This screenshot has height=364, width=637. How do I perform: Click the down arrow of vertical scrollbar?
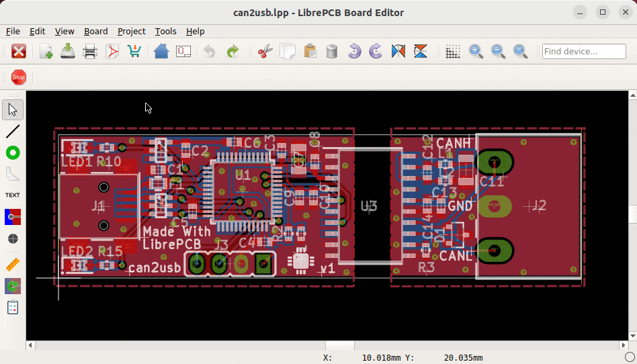coord(632,336)
